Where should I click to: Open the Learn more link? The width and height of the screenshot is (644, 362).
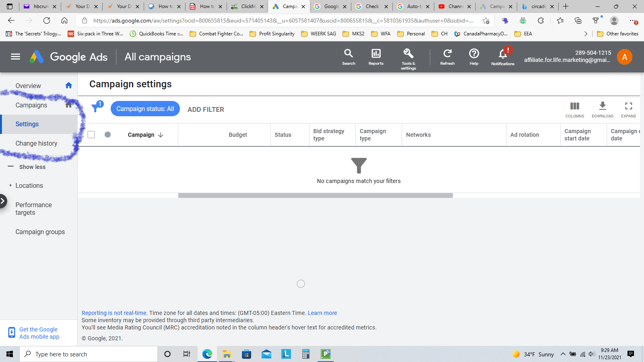[322, 313]
